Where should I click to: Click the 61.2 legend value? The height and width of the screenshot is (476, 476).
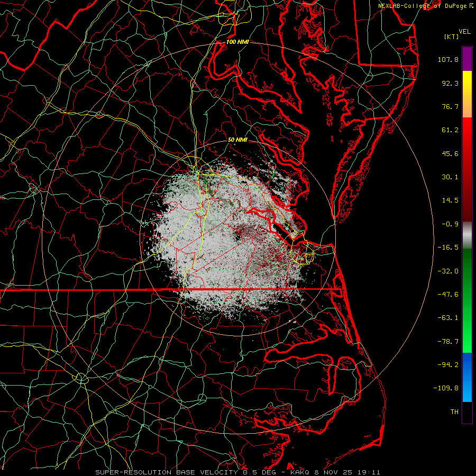click(x=450, y=130)
